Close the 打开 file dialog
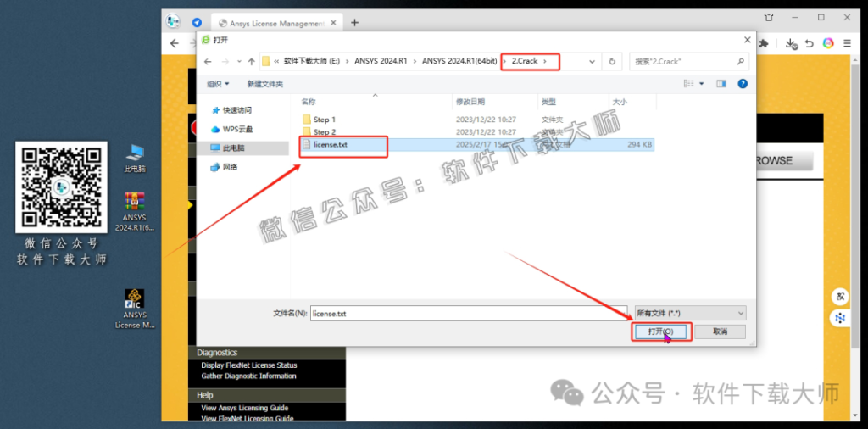The width and height of the screenshot is (868, 429). click(748, 40)
